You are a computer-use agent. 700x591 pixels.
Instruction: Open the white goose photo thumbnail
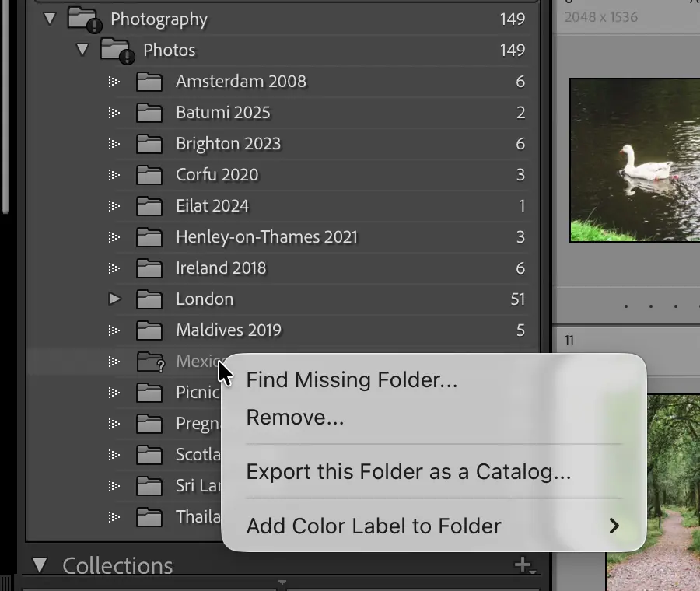point(635,159)
